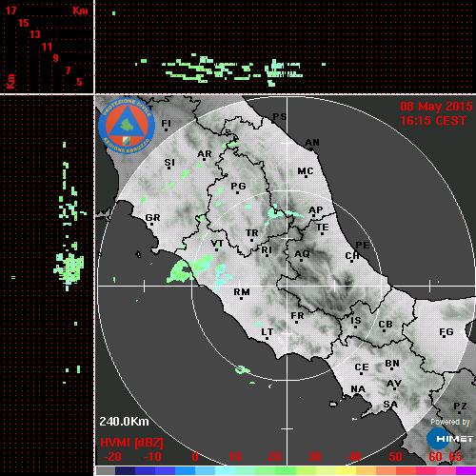Click the RM city label on map
Image resolution: width=476 pixels, height=476 pixels.
242,292
